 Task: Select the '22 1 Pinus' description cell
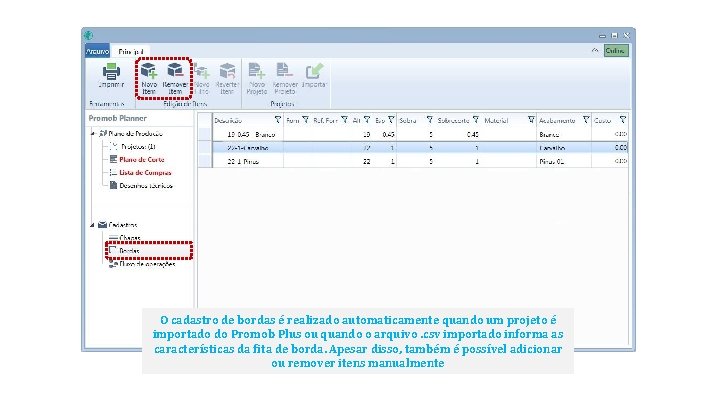248,162
